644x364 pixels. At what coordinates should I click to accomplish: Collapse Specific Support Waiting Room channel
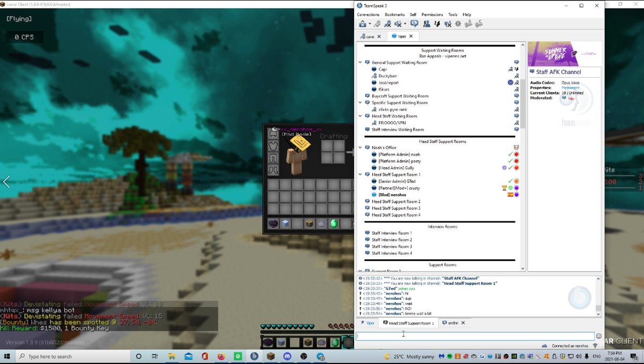tap(361, 103)
